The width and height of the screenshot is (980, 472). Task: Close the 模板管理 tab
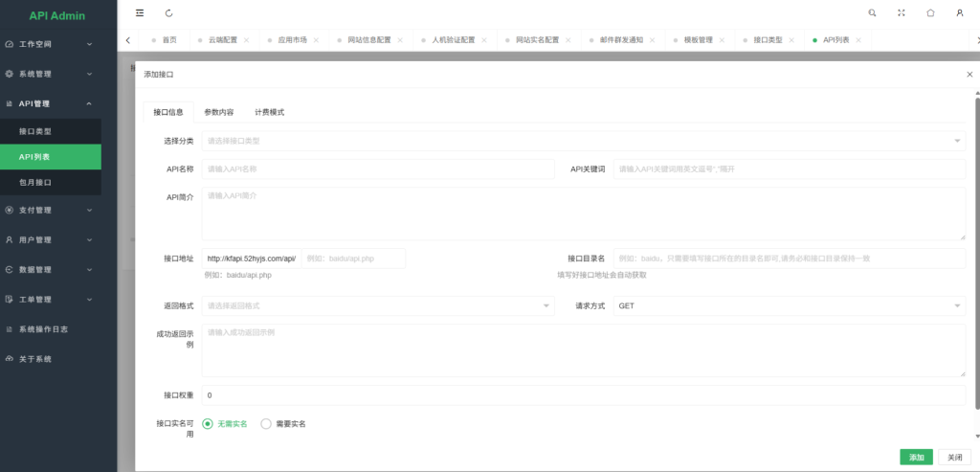tap(722, 40)
